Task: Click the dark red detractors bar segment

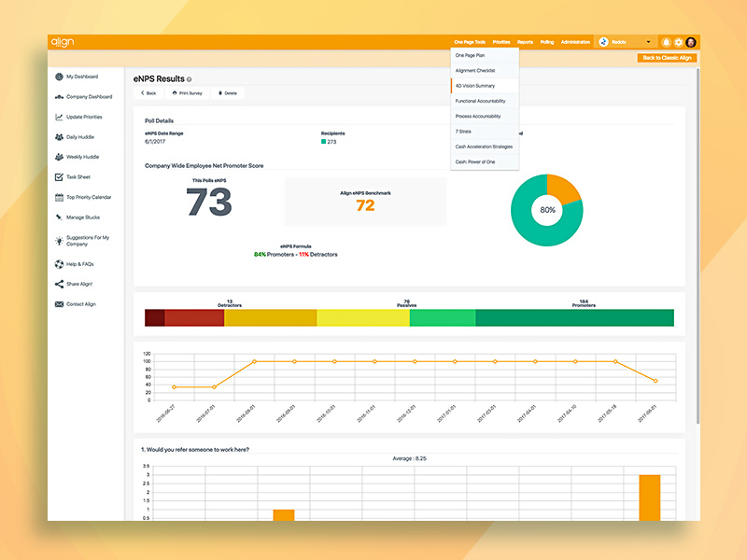Action: pyautogui.click(x=155, y=318)
